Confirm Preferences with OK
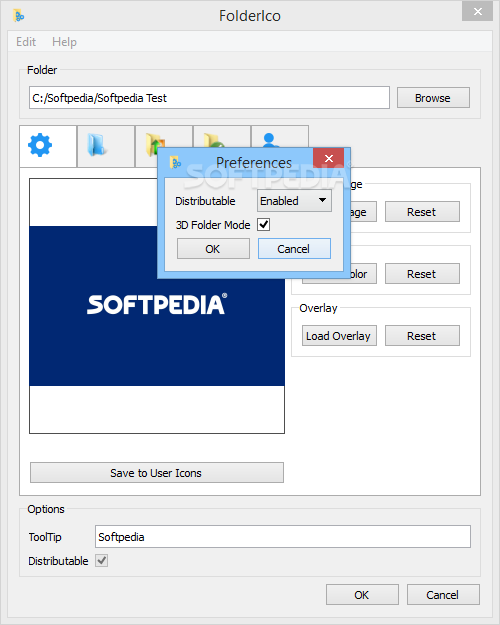This screenshot has width=500, height=625. (x=213, y=249)
